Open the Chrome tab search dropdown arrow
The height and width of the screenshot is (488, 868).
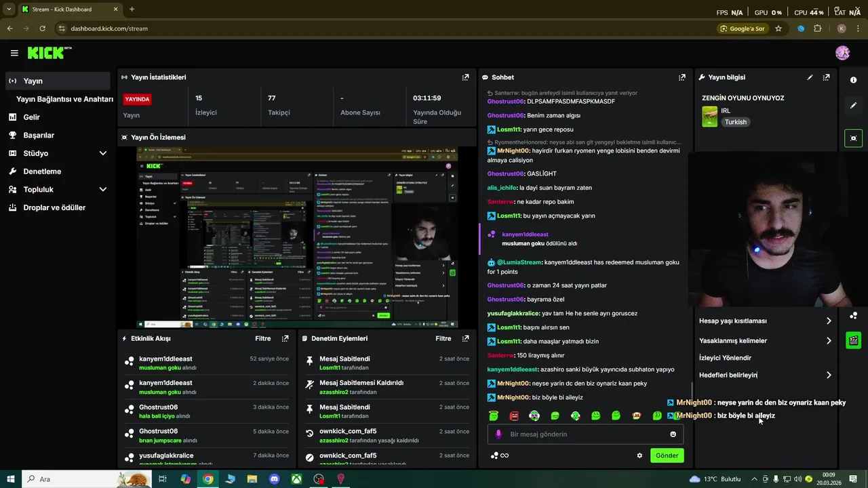(9, 9)
